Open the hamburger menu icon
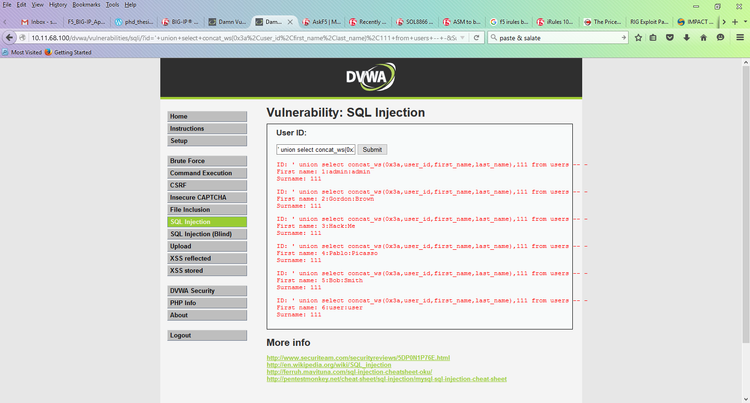This screenshot has width=750, height=403. 740,38
